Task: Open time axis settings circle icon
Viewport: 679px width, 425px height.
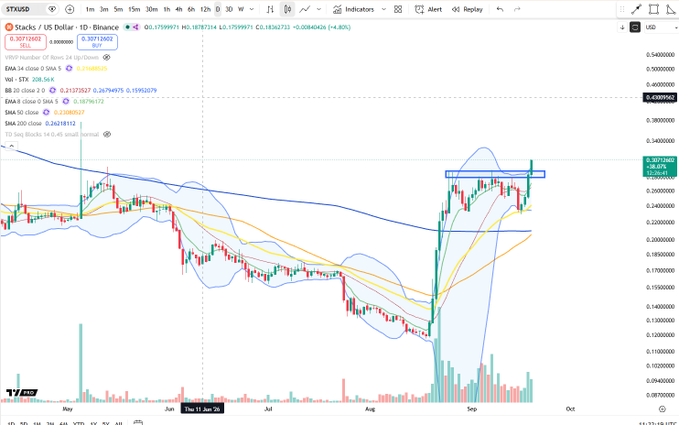Action: [x=662, y=409]
